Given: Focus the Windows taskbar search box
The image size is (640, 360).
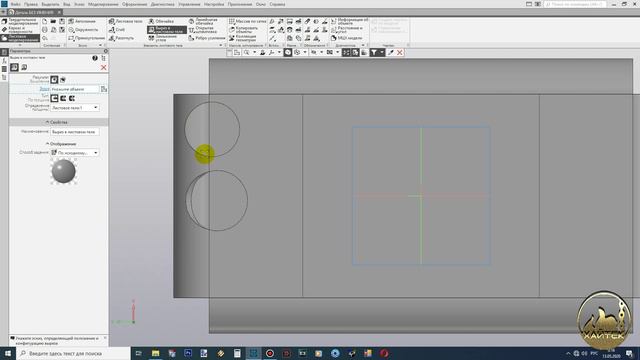Looking at the screenshot, I should 73,353.
